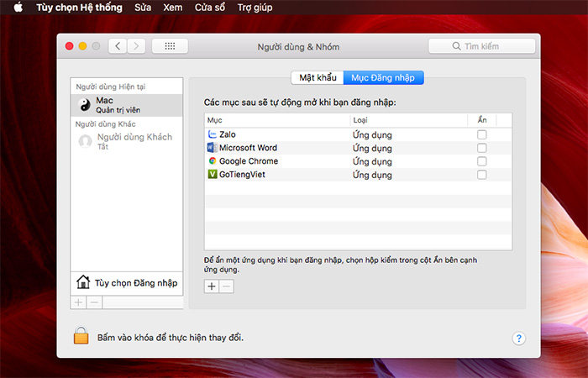Select the GoTiengViet login item
Screen dimensions: 588x378
pos(358,175)
